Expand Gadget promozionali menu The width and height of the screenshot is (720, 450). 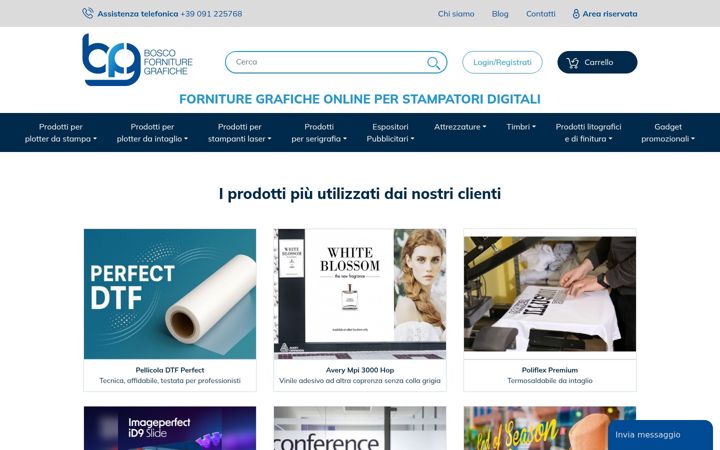tap(668, 133)
